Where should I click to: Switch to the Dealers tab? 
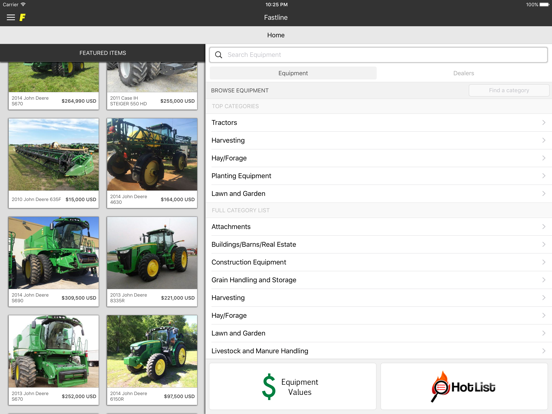pos(463,73)
